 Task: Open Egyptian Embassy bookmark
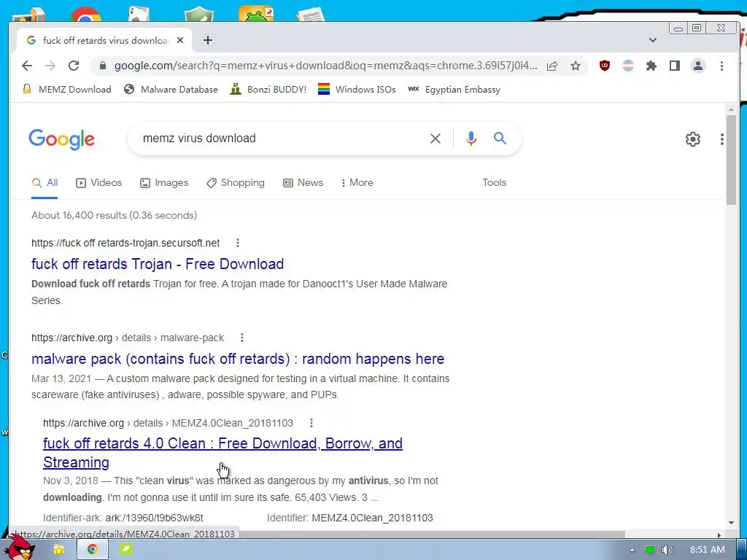click(454, 90)
